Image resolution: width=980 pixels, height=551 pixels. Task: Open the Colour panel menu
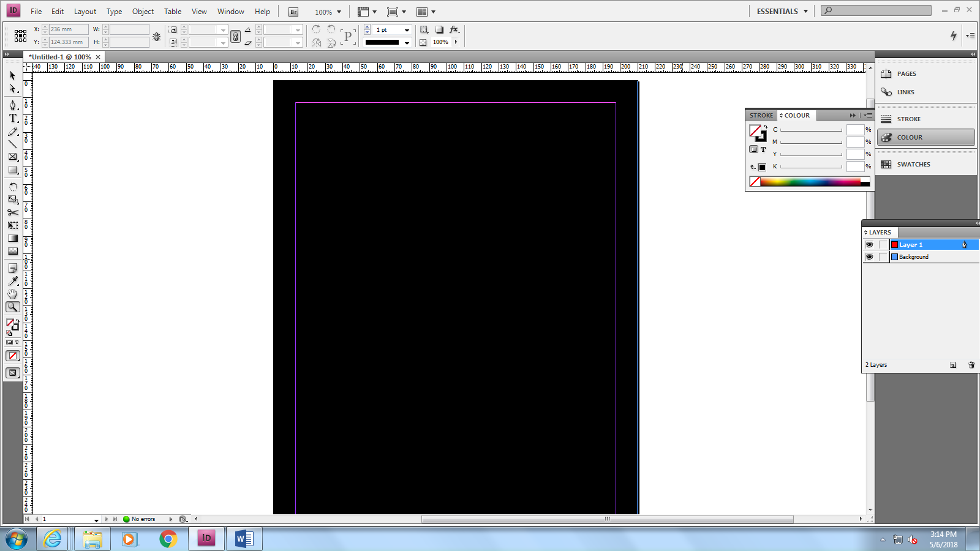coord(868,115)
